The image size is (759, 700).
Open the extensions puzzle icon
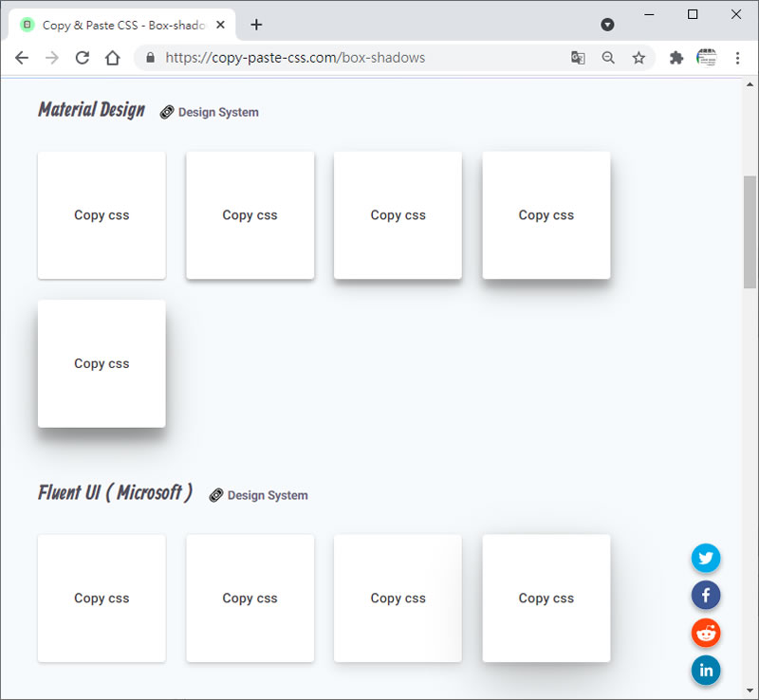[x=676, y=58]
